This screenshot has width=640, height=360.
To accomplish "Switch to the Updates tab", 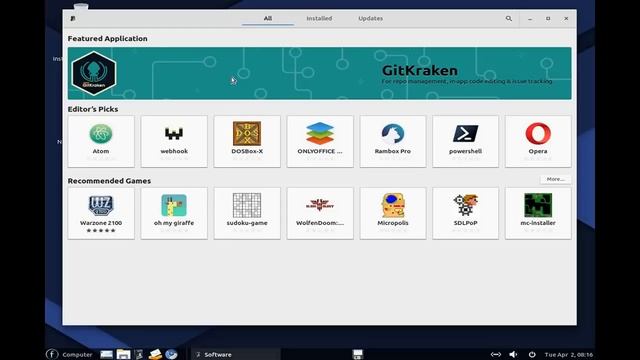I will 371,18.
